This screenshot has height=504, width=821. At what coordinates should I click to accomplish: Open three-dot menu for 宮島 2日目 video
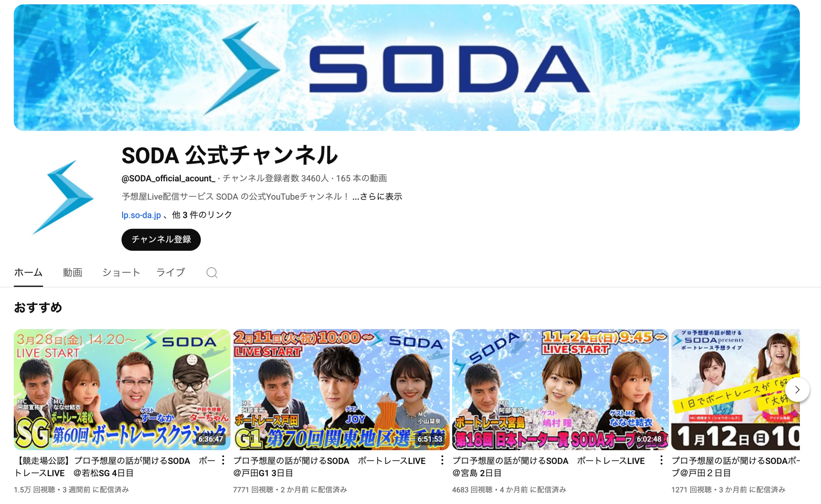661,460
